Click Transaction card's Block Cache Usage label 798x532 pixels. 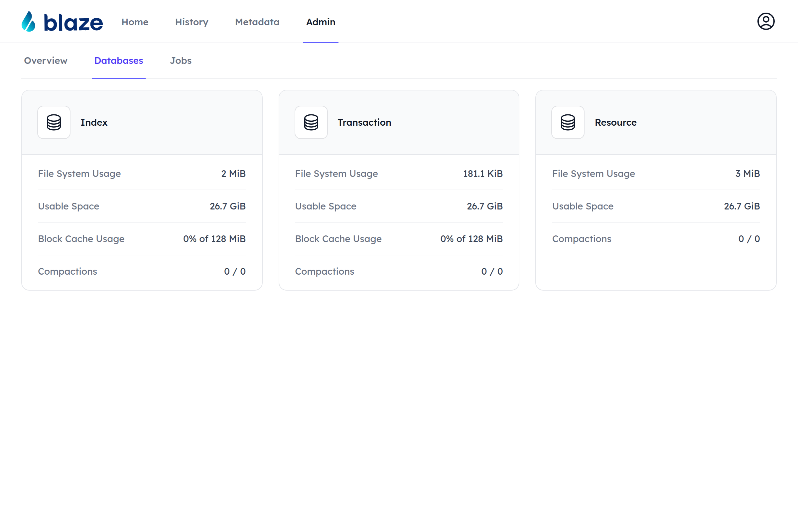pos(338,239)
